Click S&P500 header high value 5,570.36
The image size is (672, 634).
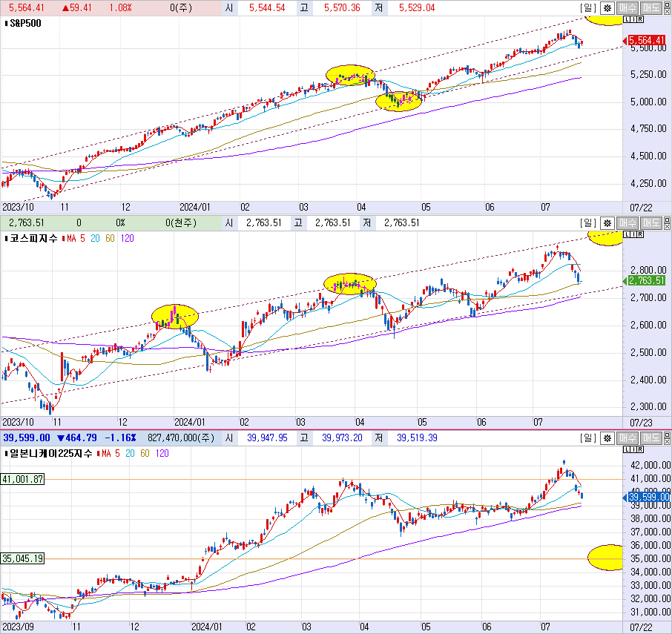(x=342, y=7)
